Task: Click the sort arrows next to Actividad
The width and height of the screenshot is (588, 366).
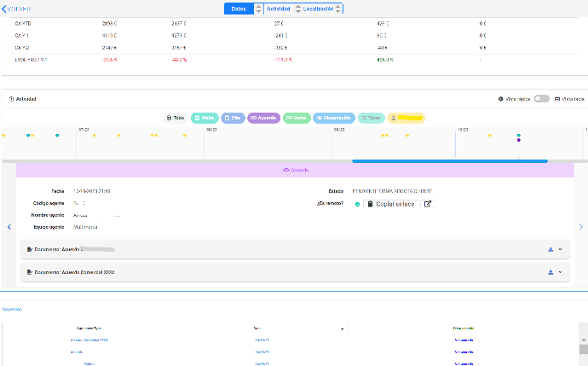Action: pos(298,9)
